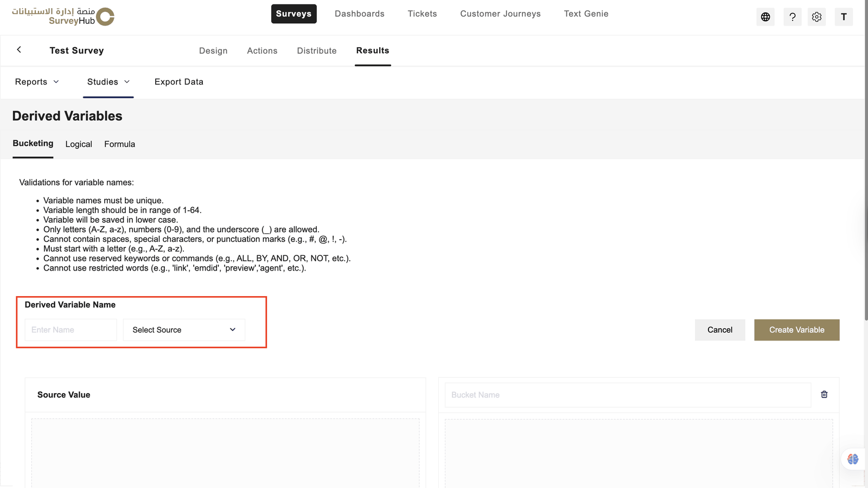Click 'Variable names must be unique.' text
The image size is (868, 488).
coord(103,201)
